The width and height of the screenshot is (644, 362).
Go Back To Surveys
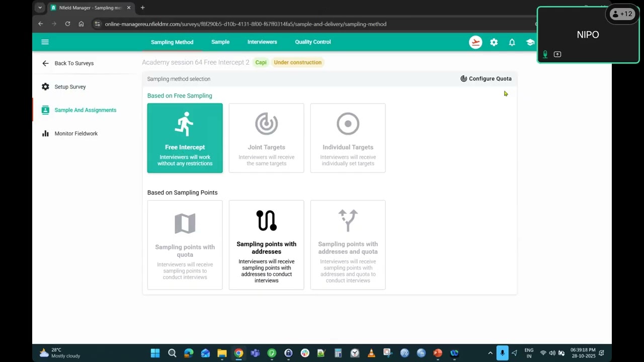coord(73,63)
